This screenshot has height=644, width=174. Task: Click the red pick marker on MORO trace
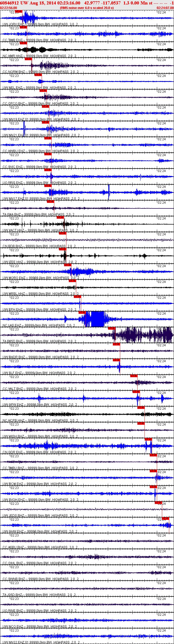tap(67, 265)
